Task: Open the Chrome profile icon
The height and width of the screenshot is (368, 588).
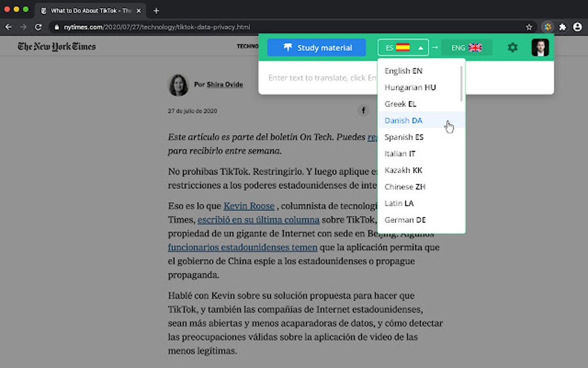Action: 577,27
